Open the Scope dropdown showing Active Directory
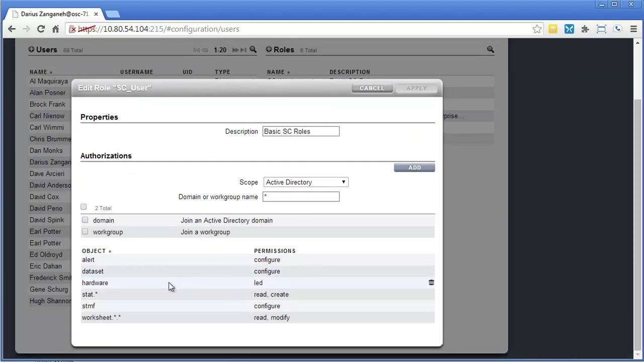The width and height of the screenshot is (644, 362). [306, 182]
